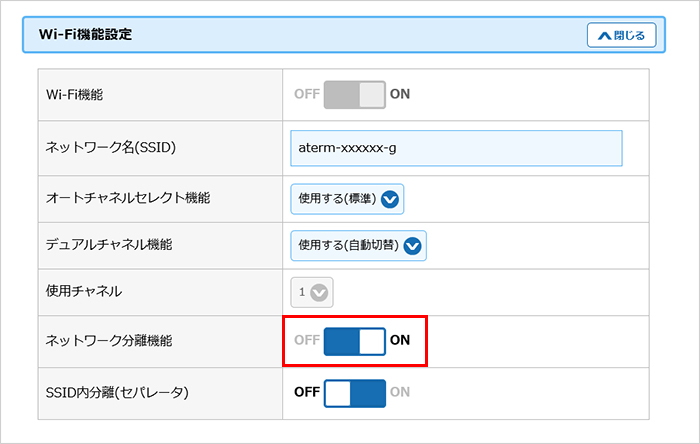
Task: Select OFF label for ネットワーク分離機能
Action: click(x=306, y=340)
